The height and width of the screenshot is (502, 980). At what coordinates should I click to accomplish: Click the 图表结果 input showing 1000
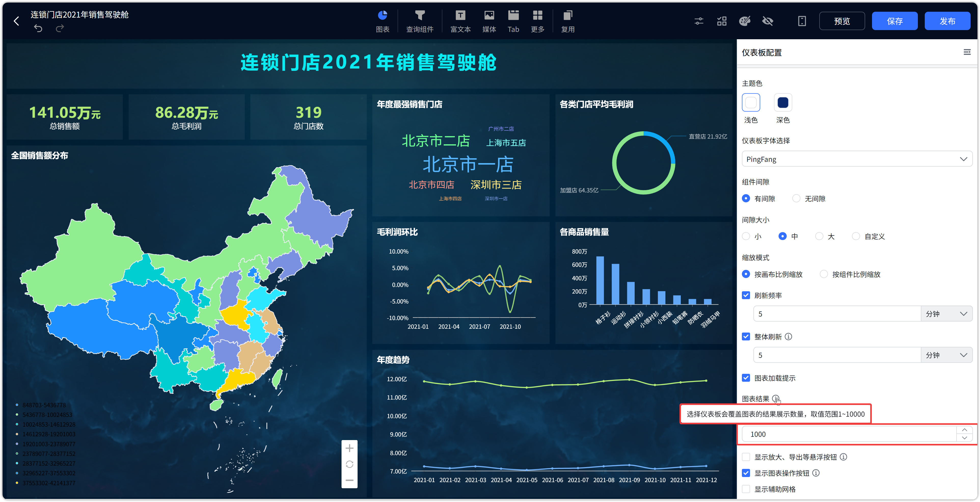(849, 434)
